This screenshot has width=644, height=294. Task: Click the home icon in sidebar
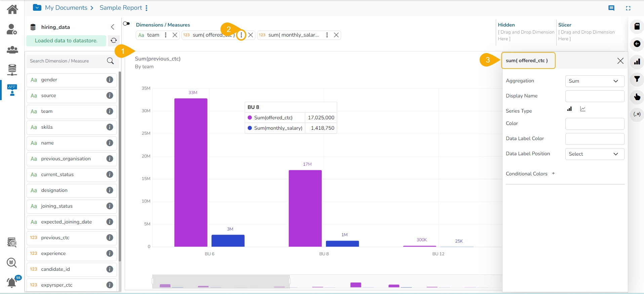(x=12, y=9)
